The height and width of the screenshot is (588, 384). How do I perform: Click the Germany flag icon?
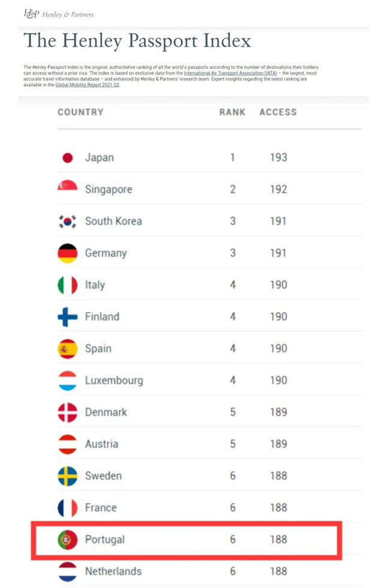pos(68,253)
